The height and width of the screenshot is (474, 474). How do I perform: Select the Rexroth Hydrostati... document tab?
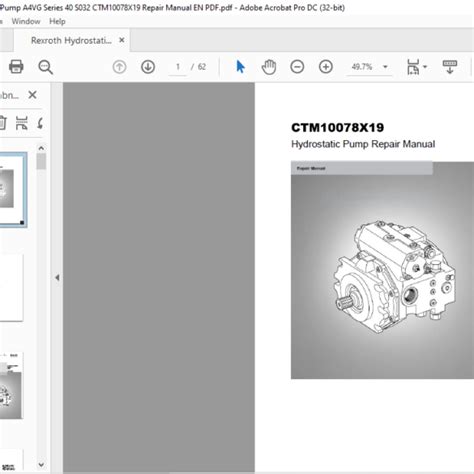point(71,40)
